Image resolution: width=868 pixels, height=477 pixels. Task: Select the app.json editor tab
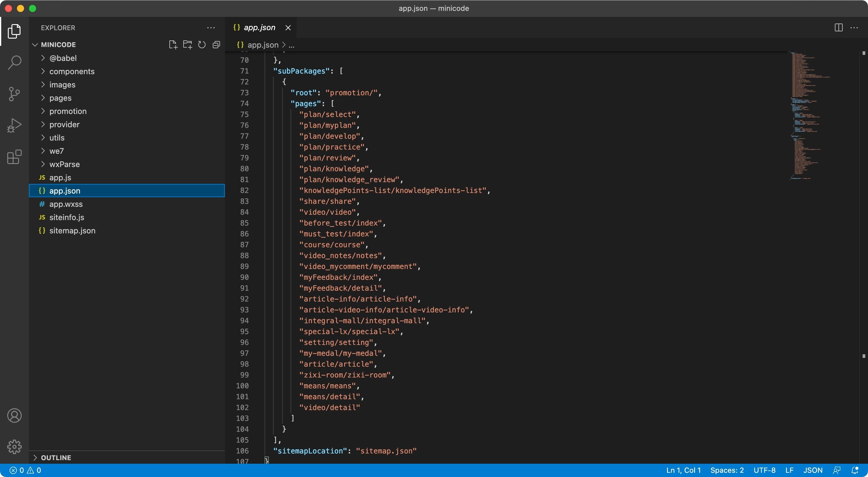[x=259, y=28]
